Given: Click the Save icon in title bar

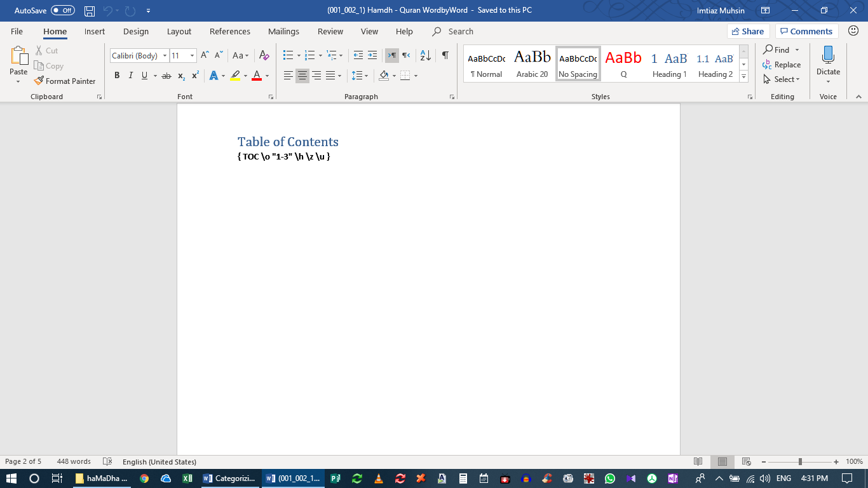Looking at the screenshot, I should [x=90, y=11].
